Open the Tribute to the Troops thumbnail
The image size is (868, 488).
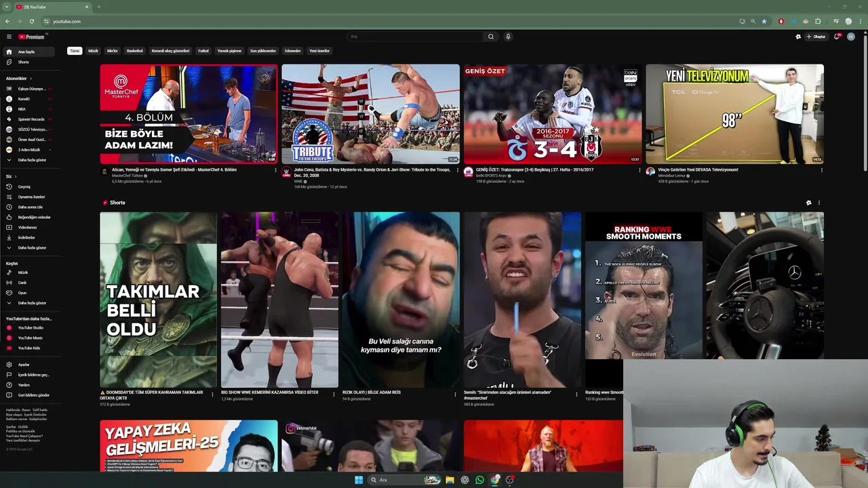coord(370,114)
